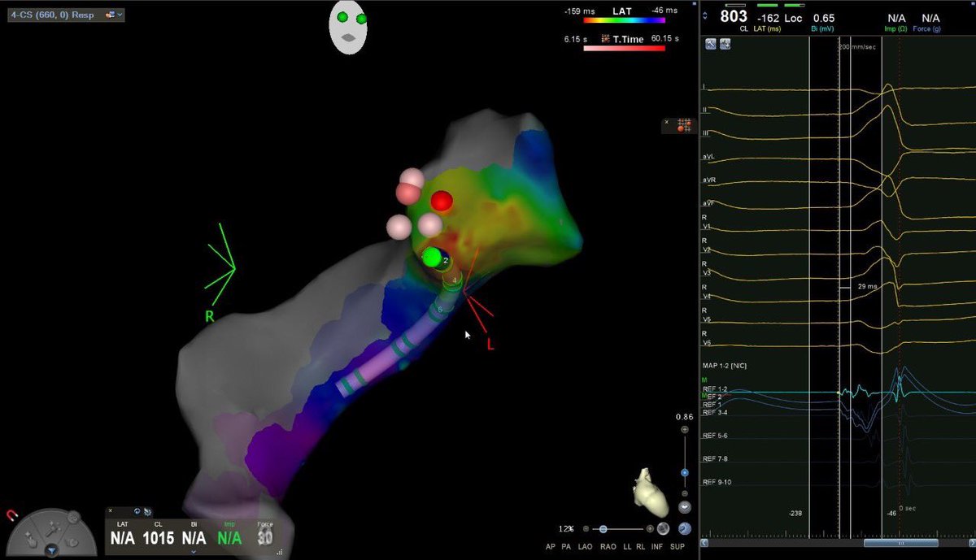The height and width of the screenshot is (560, 976).
Task: Click the blue filter funnel icon
Action: (52, 552)
